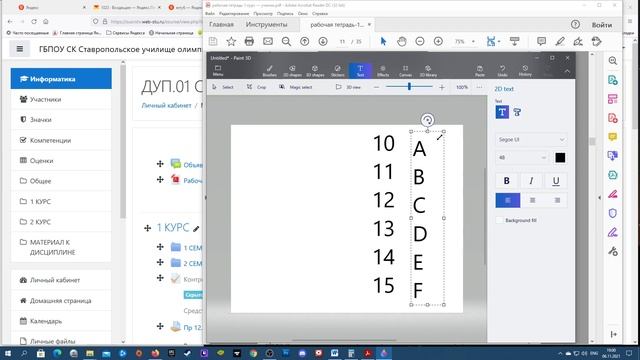This screenshot has height=360, width=640.
Task: Select the hand pan tool in Acrobat
Action: coord(402,41)
